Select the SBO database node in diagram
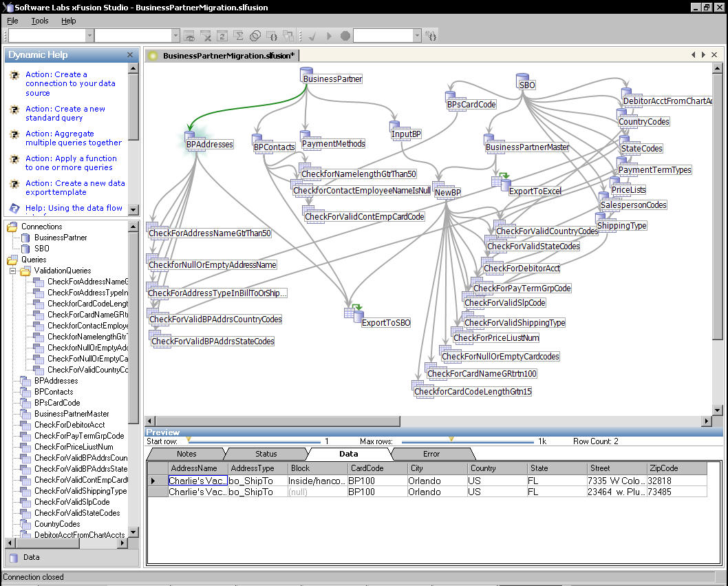Viewport: 728px width, 586px height. tap(522, 79)
